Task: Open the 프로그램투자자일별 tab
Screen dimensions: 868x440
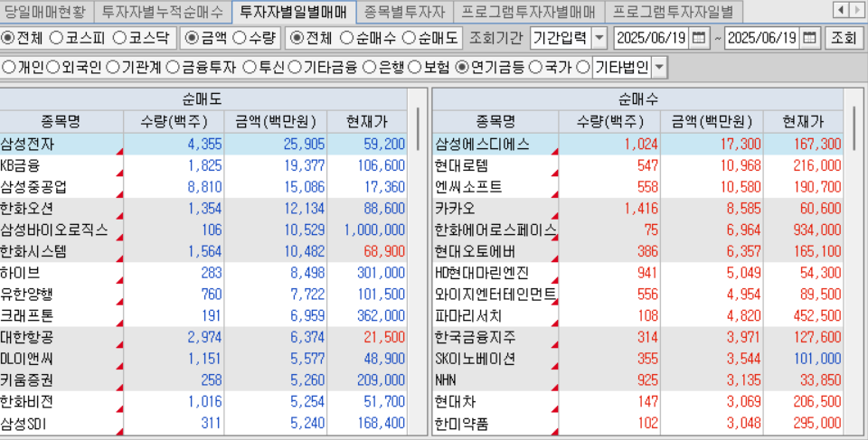Action: [673, 10]
